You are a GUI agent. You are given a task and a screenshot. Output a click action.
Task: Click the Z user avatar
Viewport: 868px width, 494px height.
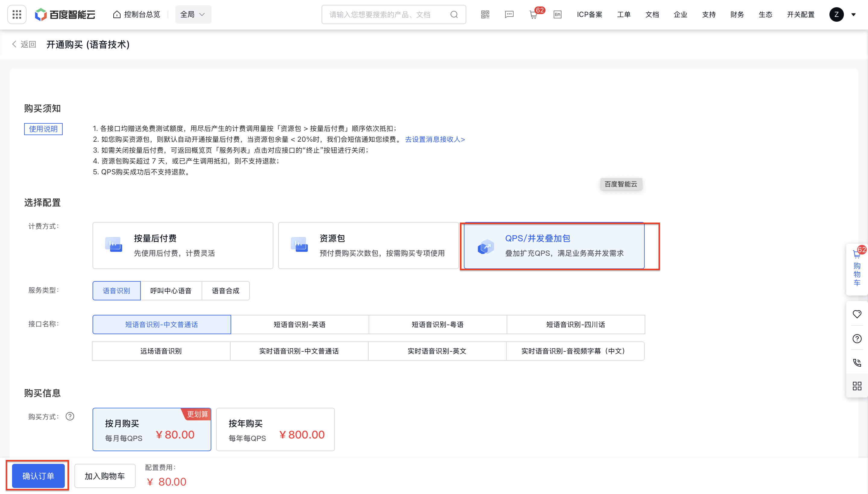coord(836,14)
